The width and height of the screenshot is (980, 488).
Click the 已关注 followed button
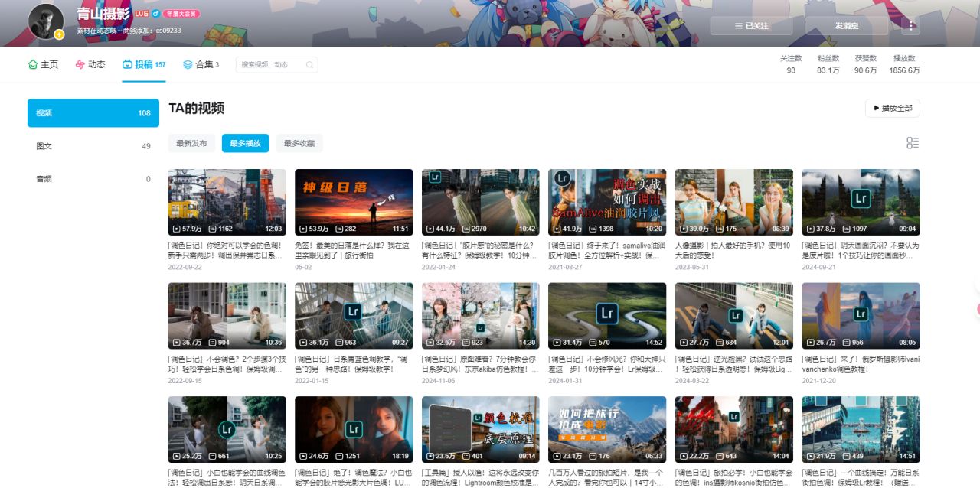coord(750,25)
